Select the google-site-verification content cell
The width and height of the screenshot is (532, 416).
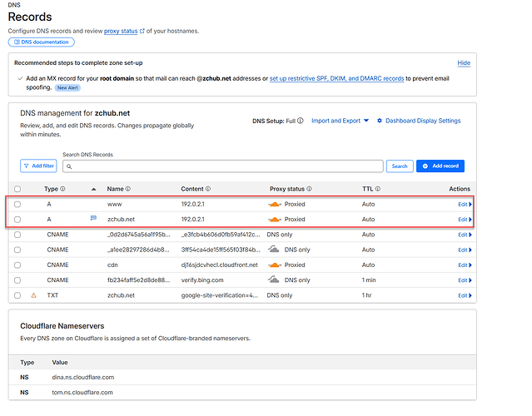tap(220, 295)
